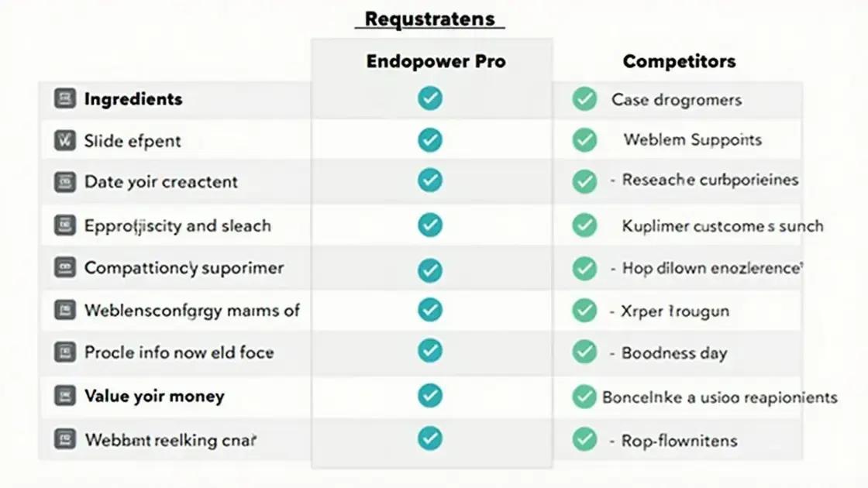Click green checkmark beside Boodness day
Screen dimensions: 868x488
point(584,352)
